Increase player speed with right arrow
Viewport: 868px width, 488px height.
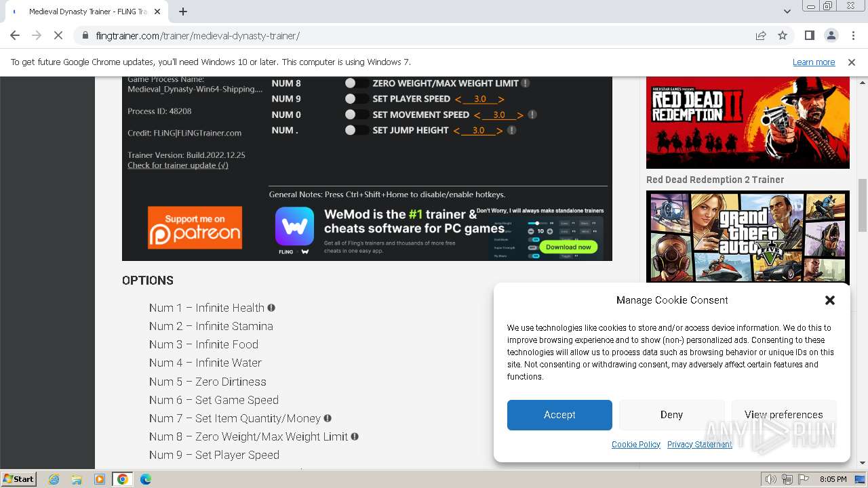(x=501, y=99)
